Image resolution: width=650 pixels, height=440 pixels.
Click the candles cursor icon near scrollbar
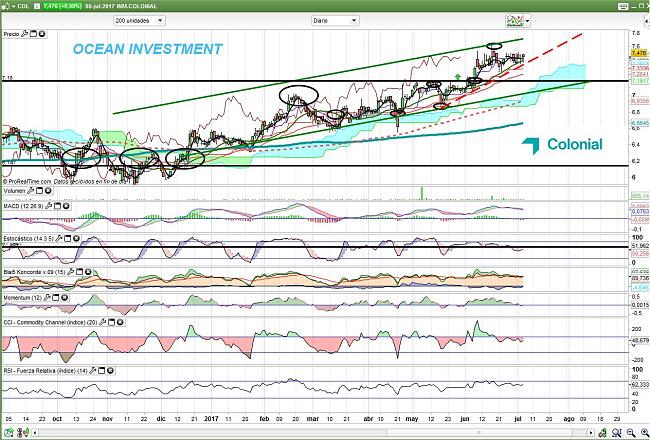(x=24, y=432)
